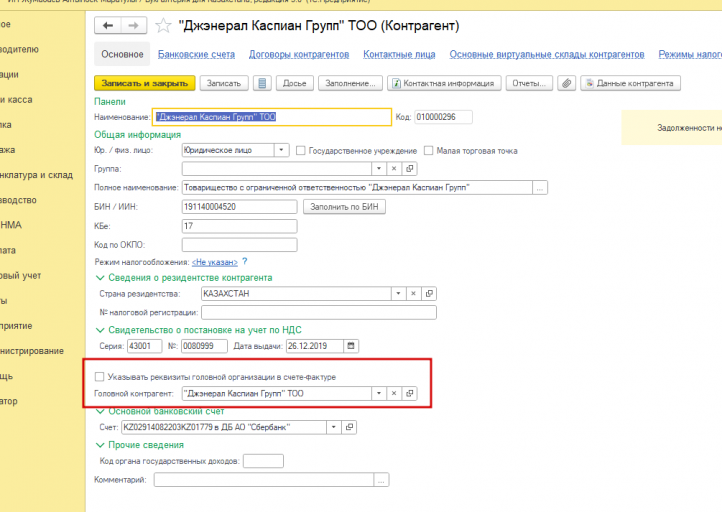The height and width of the screenshot is (512, 722).
Task: Click the БИН / ИИН field
Action: click(x=239, y=207)
